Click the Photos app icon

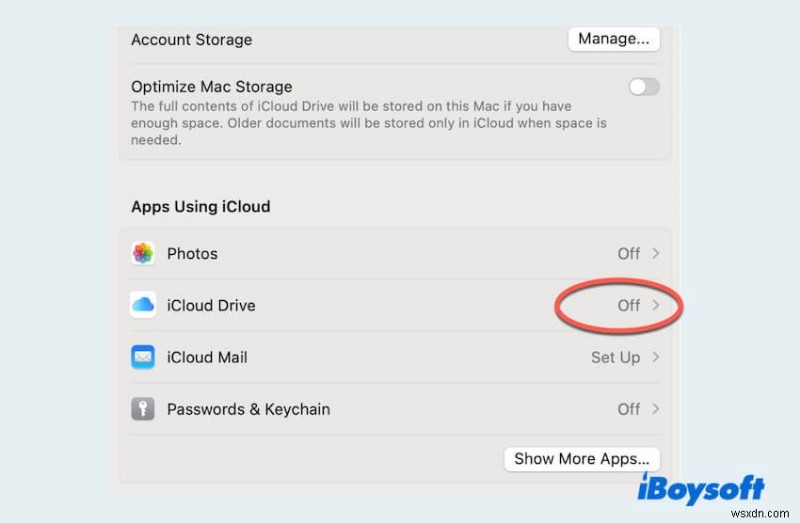(x=143, y=254)
